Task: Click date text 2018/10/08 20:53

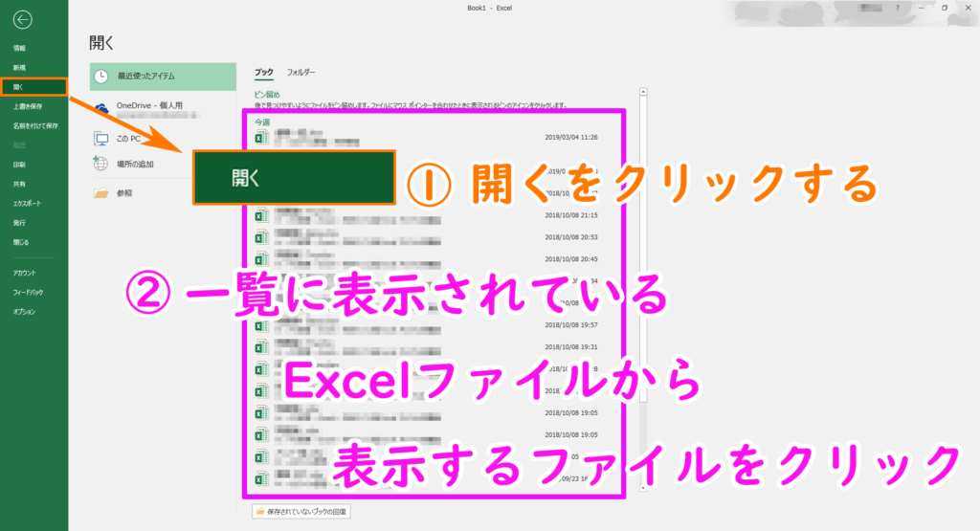Action: click(x=571, y=237)
